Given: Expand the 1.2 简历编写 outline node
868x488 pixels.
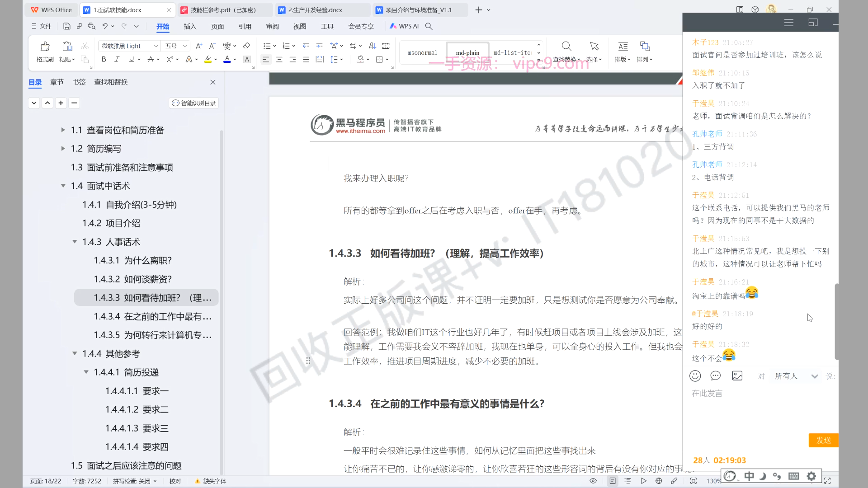Looking at the screenshot, I should tap(63, 149).
